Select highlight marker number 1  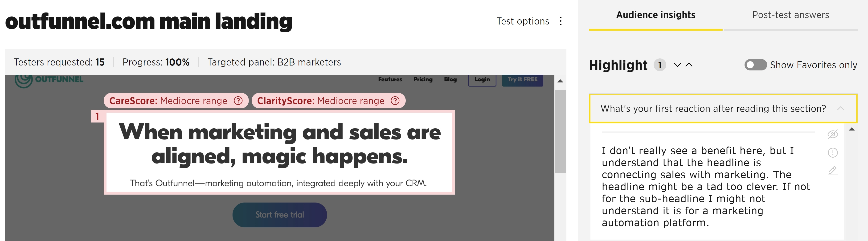[x=97, y=116]
